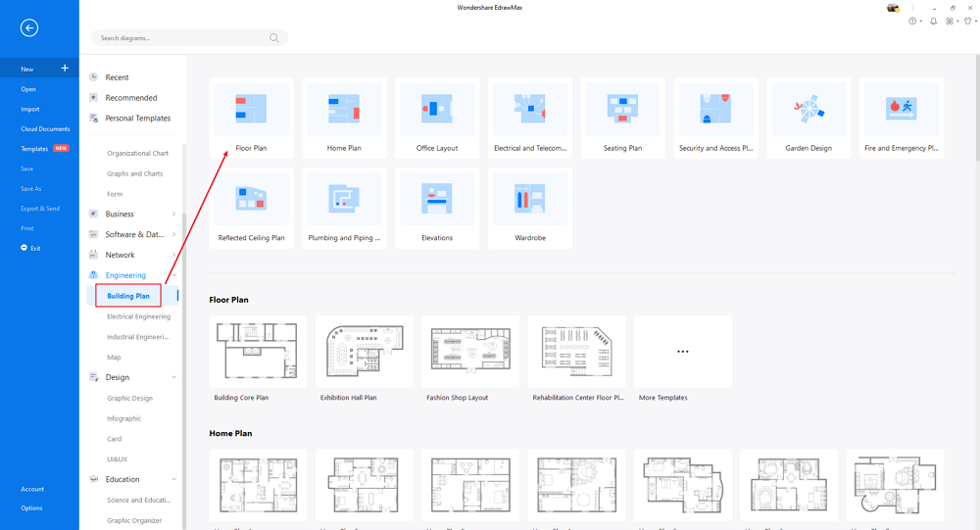Click the Recommended star icon
The height and width of the screenshot is (530, 980).
coord(94,98)
